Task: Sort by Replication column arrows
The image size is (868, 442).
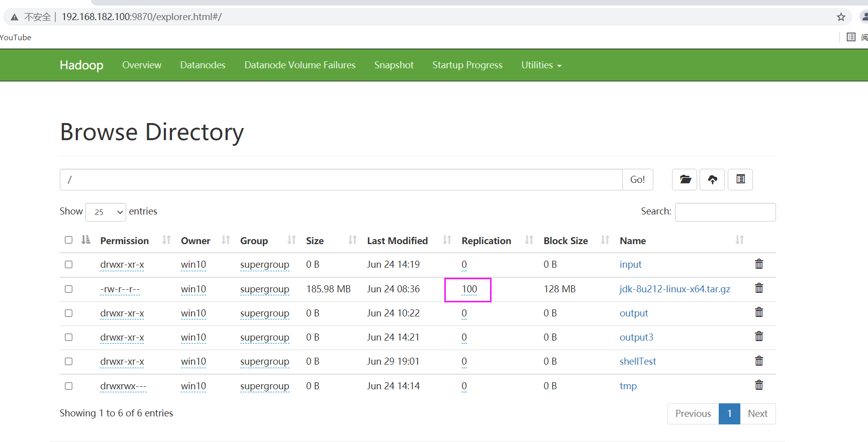Action: 529,240
